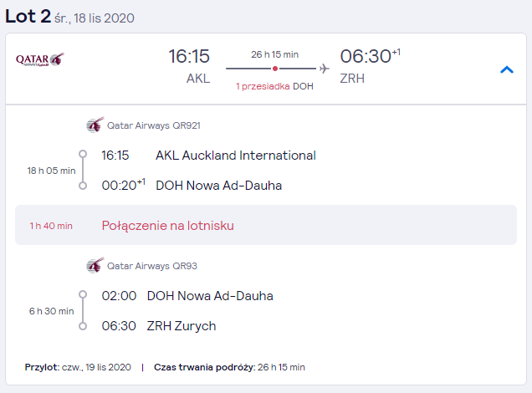Click the 'Qatar Airways QR921' flight label

[x=154, y=125]
